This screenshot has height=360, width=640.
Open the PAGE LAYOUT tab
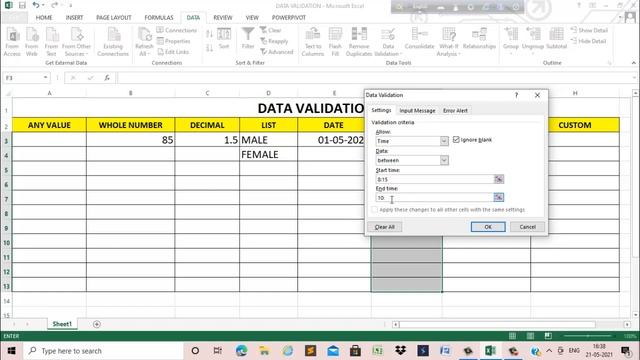pos(113,18)
